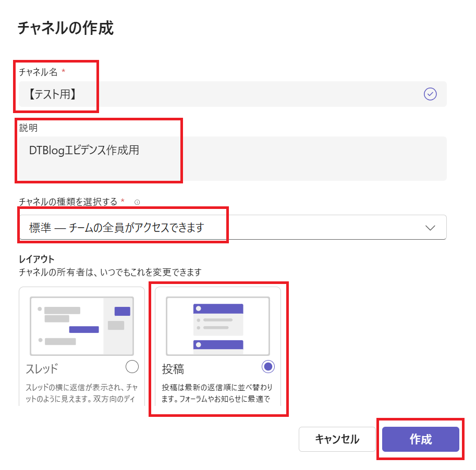The image size is (476, 470).
Task: Click the info icon beside チャネルの種類を選択する
Action: pyautogui.click(x=137, y=202)
